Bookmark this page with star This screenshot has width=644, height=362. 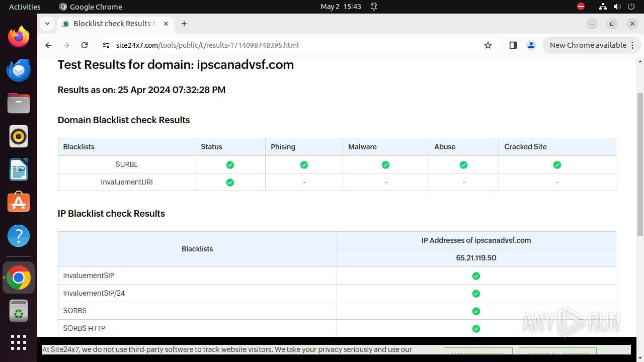[488, 45]
